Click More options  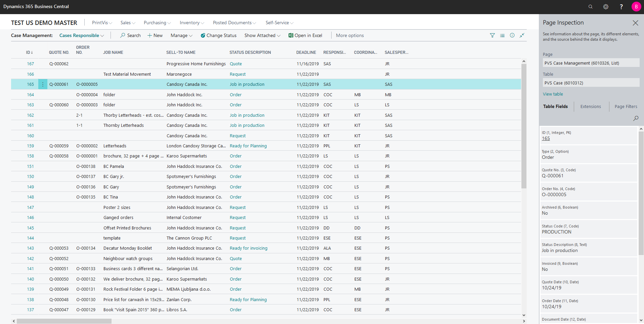[350, 35]
